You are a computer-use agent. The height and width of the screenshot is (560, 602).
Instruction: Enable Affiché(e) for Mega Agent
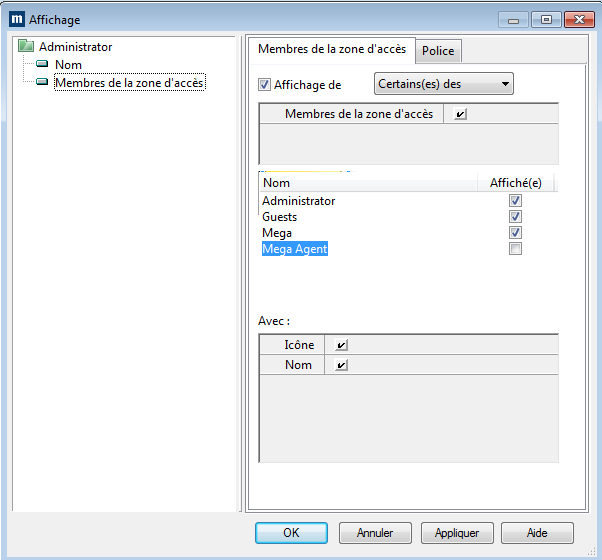(515, 249)
